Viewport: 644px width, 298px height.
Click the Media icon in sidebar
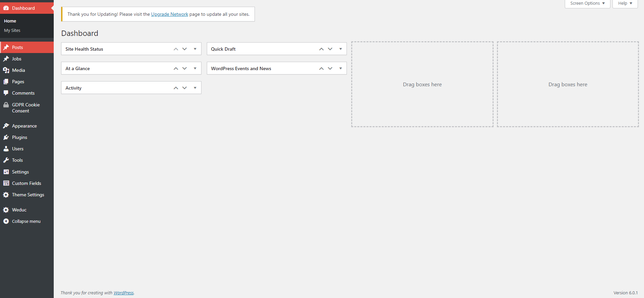pyautogui.click(x=6, y=70)
